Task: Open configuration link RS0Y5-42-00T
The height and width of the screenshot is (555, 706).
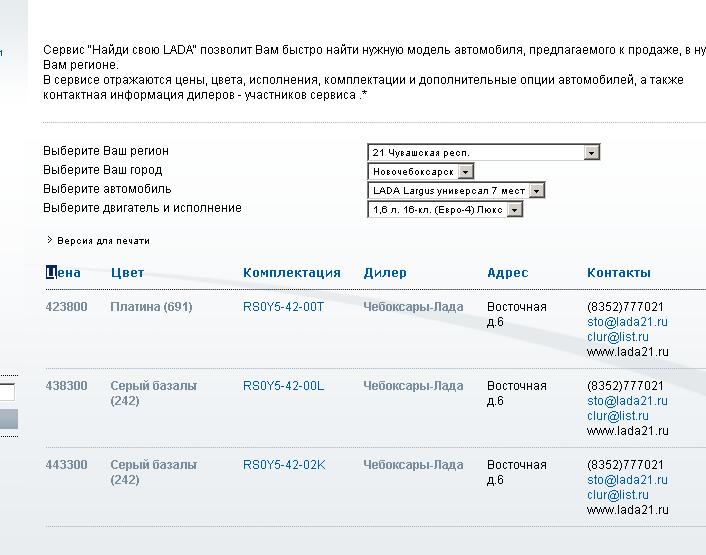Action: click(283, 307)
